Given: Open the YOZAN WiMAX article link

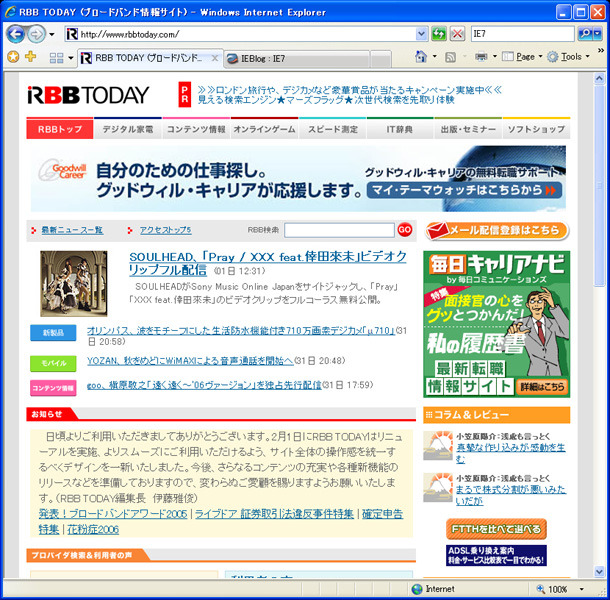Looking at the screenshot, I should point(190,361).
